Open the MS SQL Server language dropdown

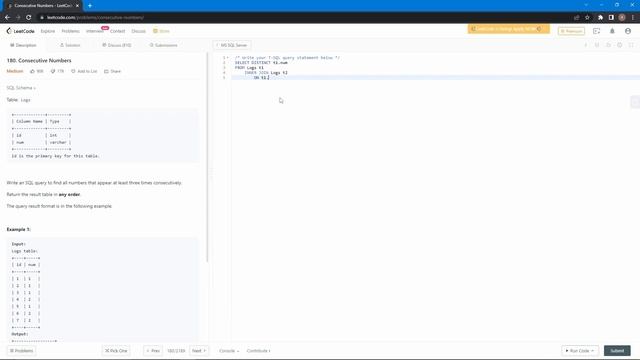[232, 45]
